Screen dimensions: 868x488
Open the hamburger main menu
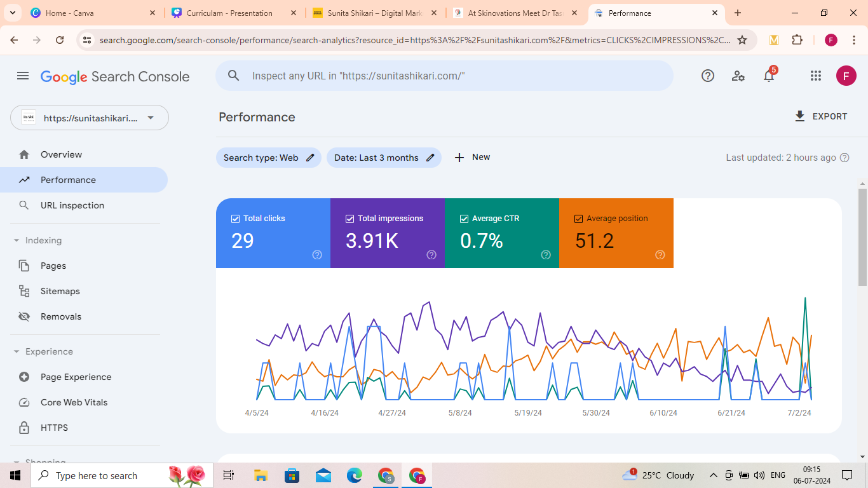click(23, 76)
